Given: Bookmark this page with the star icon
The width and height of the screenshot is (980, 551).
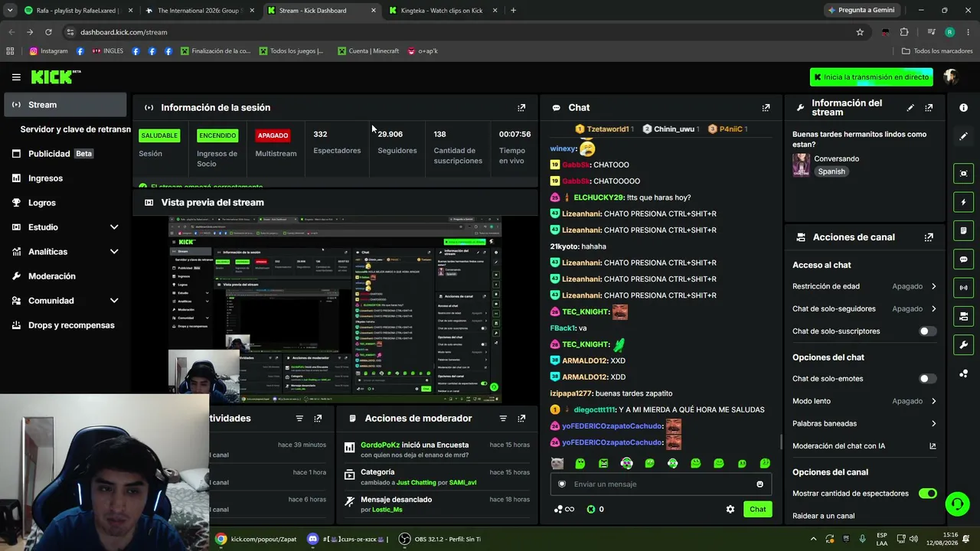Looking at the screenshot, I should coord(860,32).
